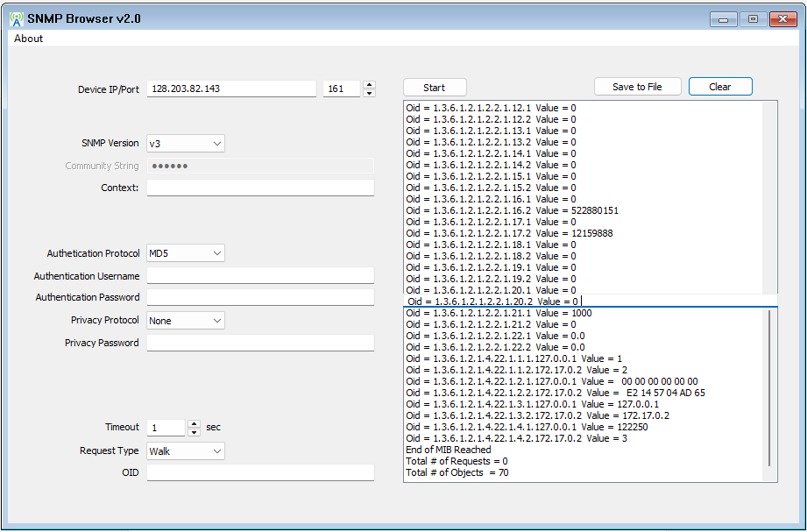The width and height of the screenshot is (807, 532).
Task: Click the Community String field
Action: click(258, 165)
